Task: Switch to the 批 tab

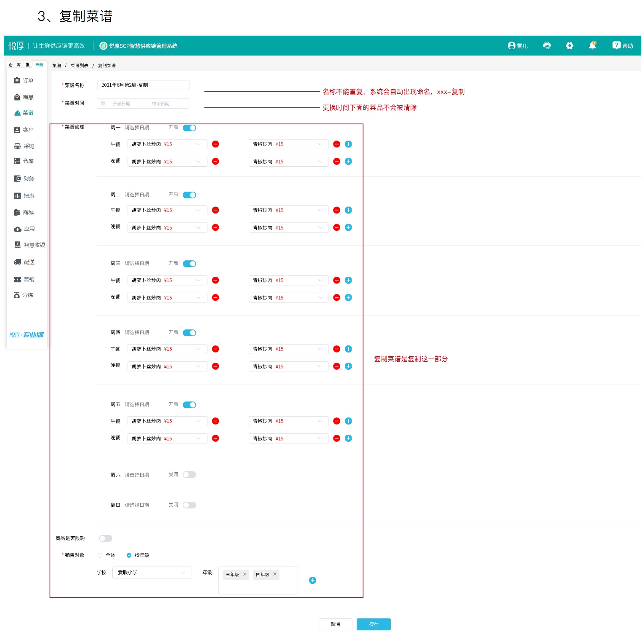Action: click(x=28, y=65)
